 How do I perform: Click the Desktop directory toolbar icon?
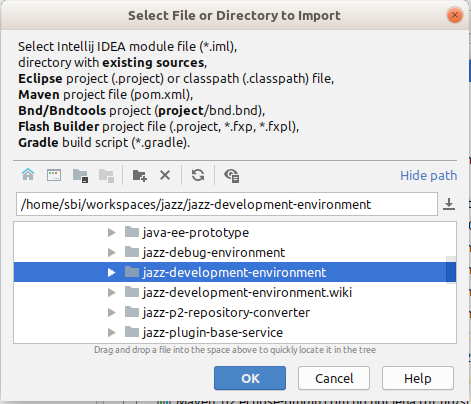pyautogui.click(x=54, y=175)
